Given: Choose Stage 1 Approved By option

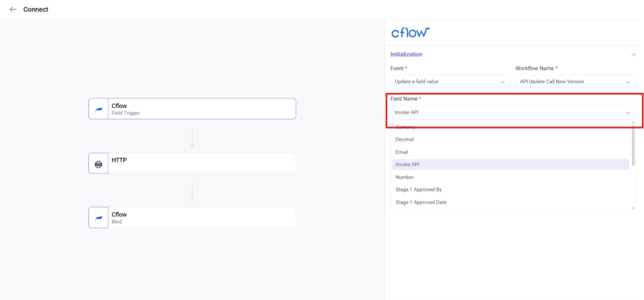Looking at the screenshot, I should pyautogui.click(x=419, y=190).
